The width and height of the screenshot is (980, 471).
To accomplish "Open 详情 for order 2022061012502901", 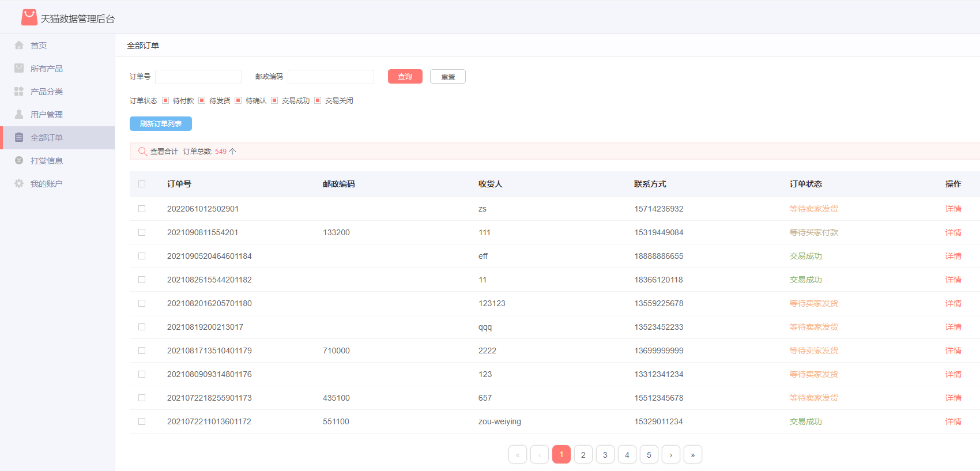I will click(953, 209).
